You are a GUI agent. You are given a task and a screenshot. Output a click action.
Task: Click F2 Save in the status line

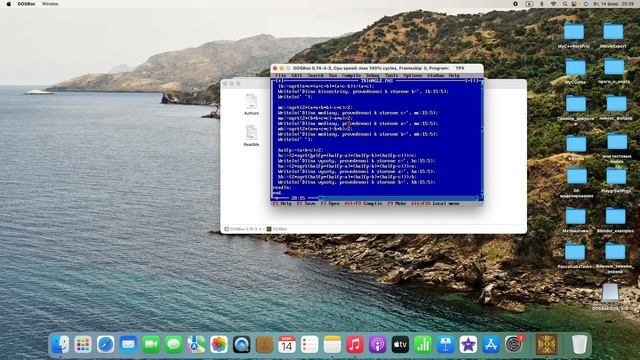click(x=306, y=203)
